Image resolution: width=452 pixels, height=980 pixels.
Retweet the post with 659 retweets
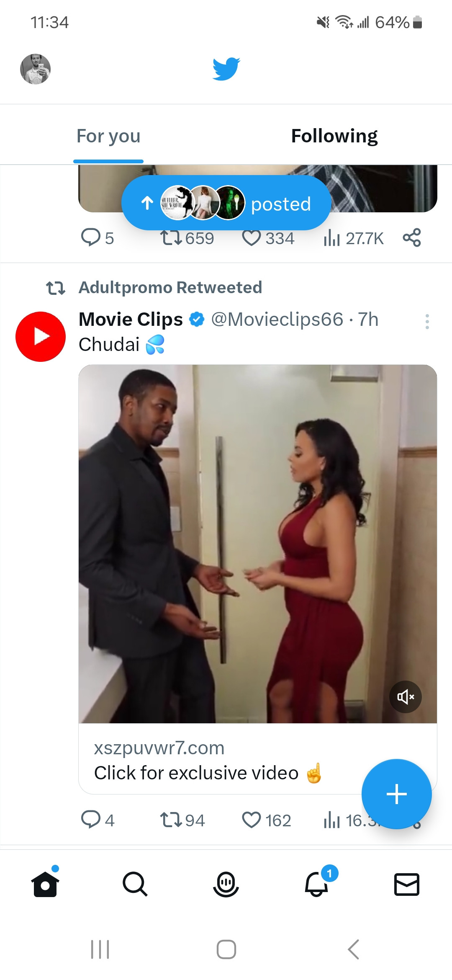tap(187, 238)
